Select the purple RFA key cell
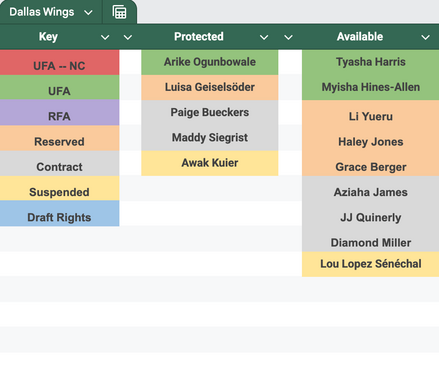Viewport: 439px width, 377px height. [59, 113]
